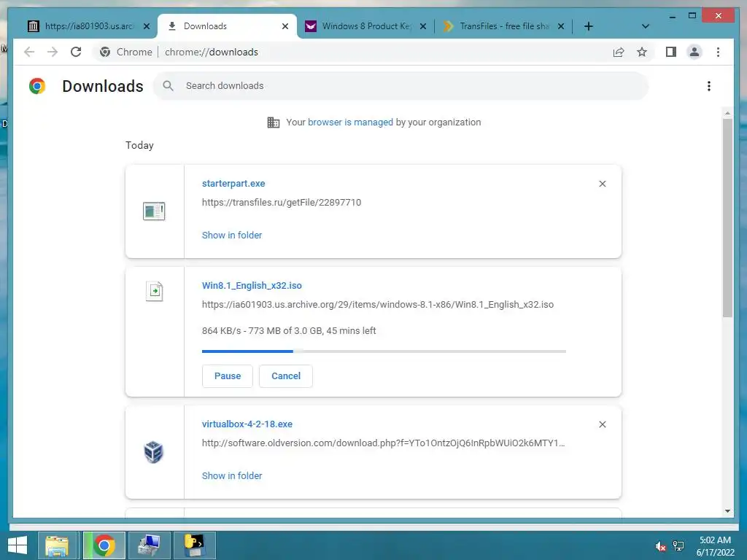This screenshot has height=560, width=747.
Task: Cancel the Win8.1 ISO download
Action: coord(286,376)
